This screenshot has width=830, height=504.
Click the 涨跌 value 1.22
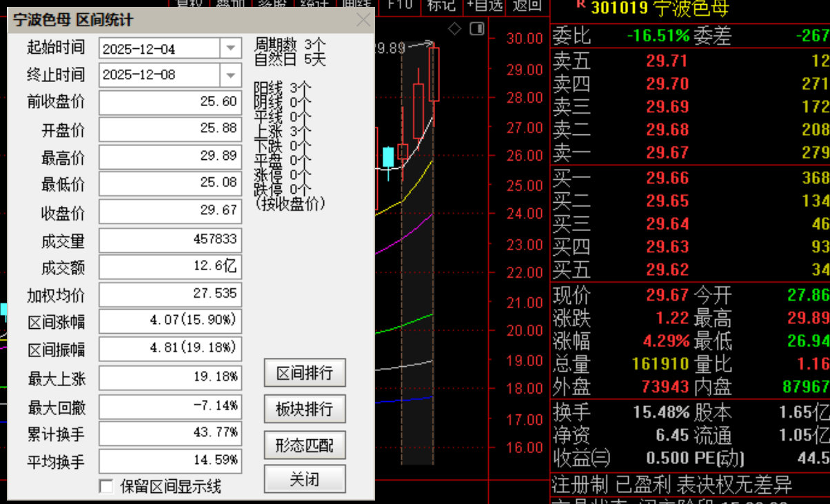[x=672, y=319]
